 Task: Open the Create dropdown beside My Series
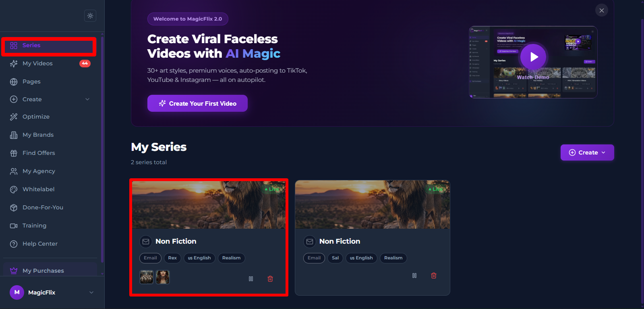coord(587,152)
